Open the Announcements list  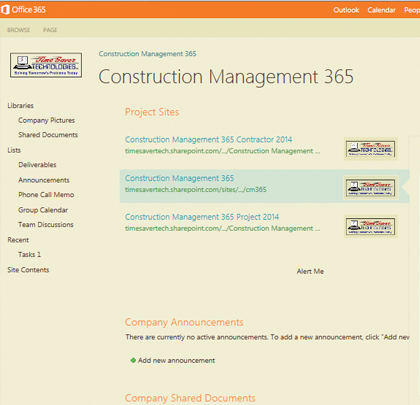(44, 180)
